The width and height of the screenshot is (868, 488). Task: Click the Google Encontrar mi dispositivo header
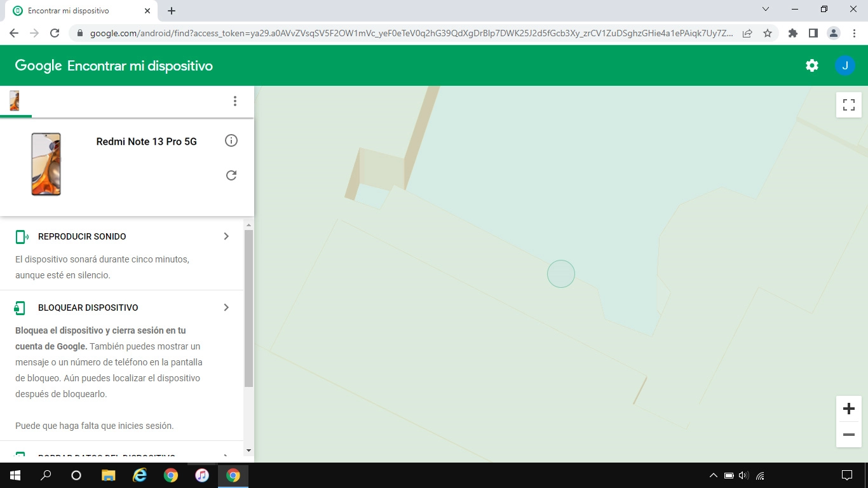(x=113, y=65)
